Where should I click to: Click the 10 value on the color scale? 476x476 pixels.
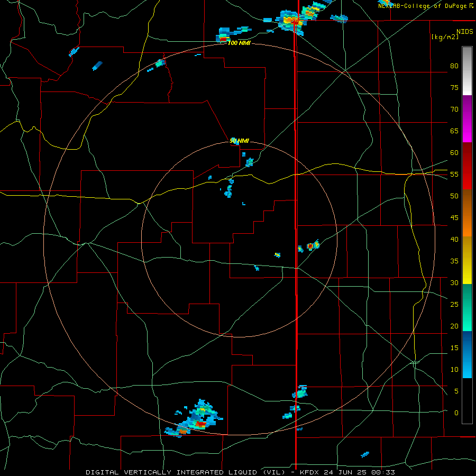pos(454,370)
